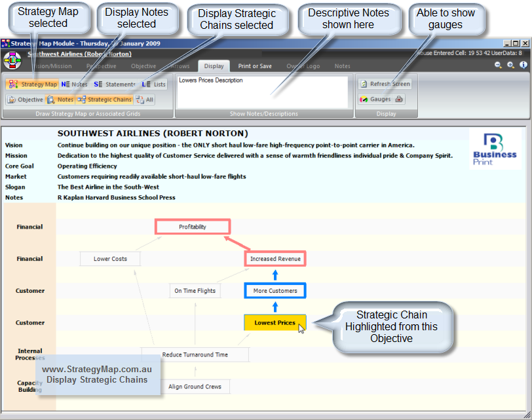Click the Refresh Screen button

(385, 84)
